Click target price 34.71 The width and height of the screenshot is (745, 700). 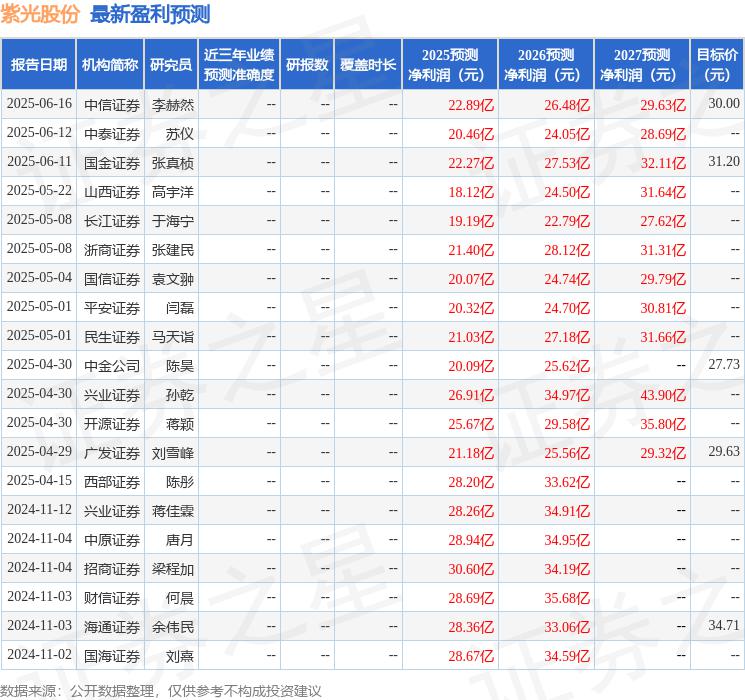pyautogui.click(x=724, y=625)
